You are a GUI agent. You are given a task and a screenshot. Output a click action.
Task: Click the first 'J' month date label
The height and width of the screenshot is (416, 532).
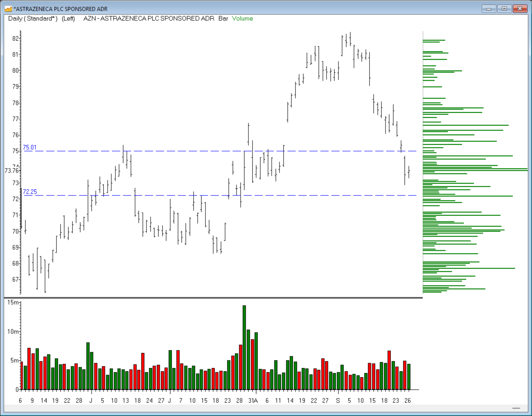[91, 401]
